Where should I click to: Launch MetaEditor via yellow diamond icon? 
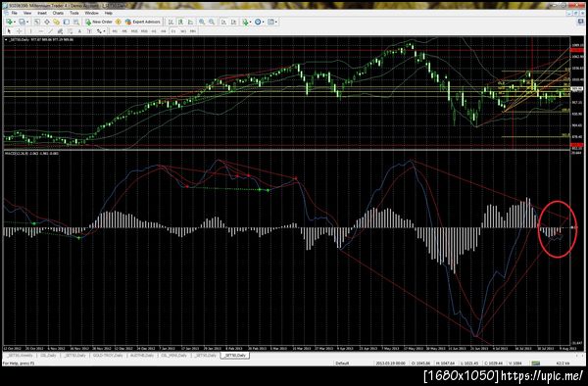point(119,22)
